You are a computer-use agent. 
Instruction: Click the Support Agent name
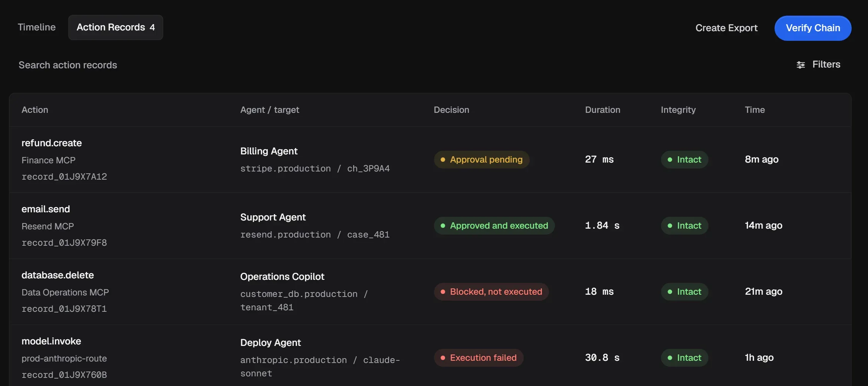[x=273, y=217]
